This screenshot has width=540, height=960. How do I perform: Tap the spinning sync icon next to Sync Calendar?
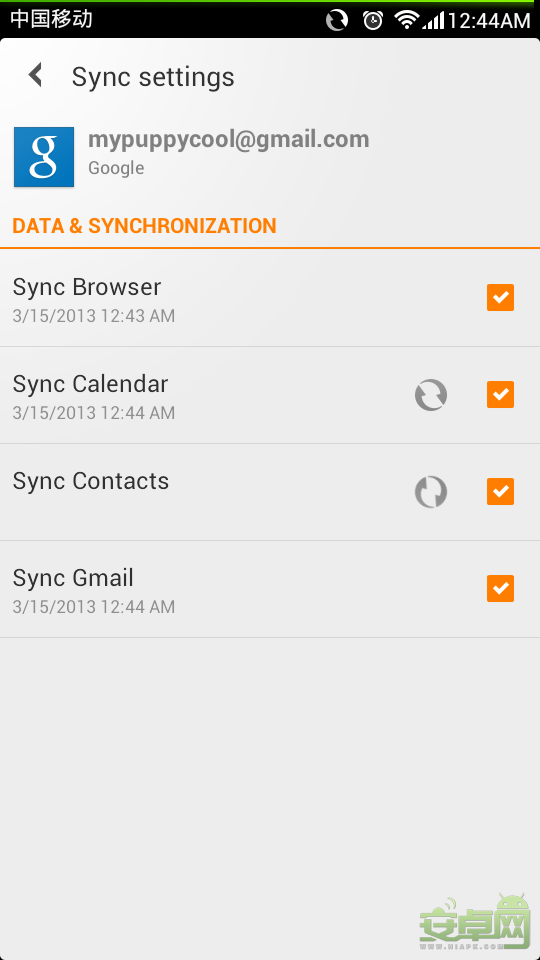tap(431, 395)
